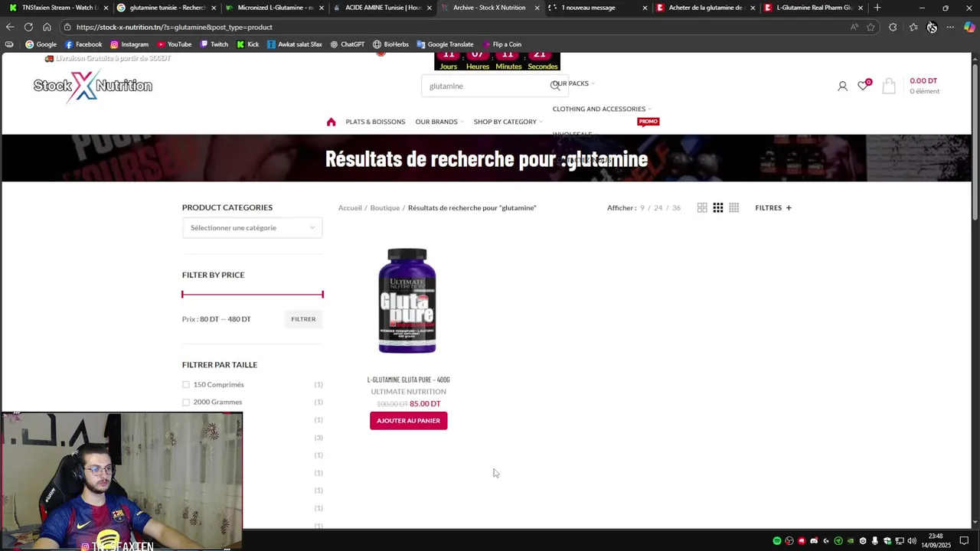Grab the maximum price slider handle

pos(322,295)
